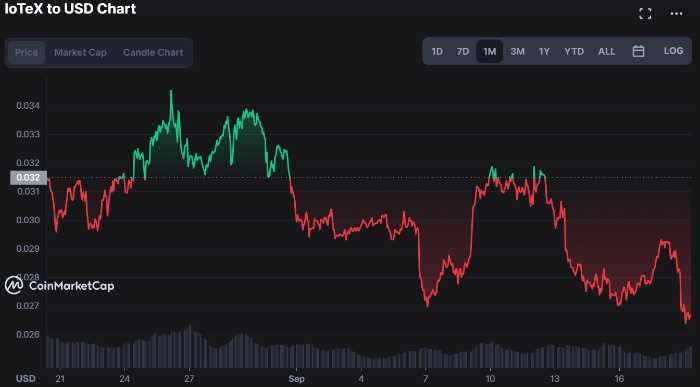
Task: Click the CoinMarketCap logo icon
Action: point(13,285)
